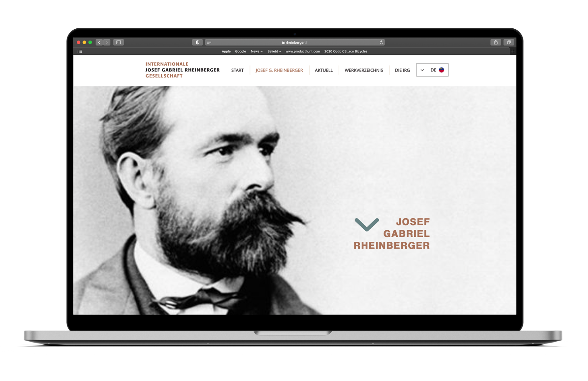Open the DIE IRG navigation link
The image size is (588, 381).
coord(402,70)
